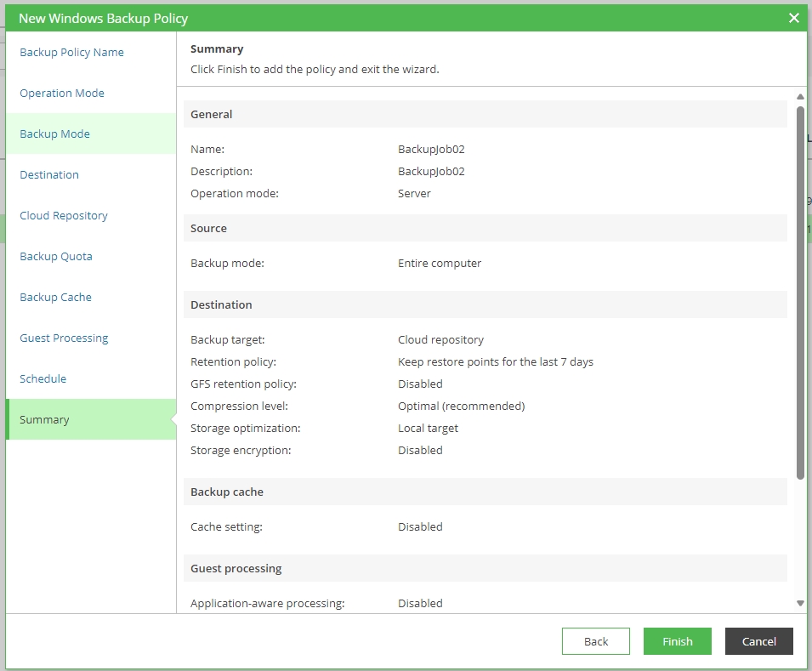Click the Guest processing section header
The image size is (812, 671).
pyautogui.click(x=236, y=568)
